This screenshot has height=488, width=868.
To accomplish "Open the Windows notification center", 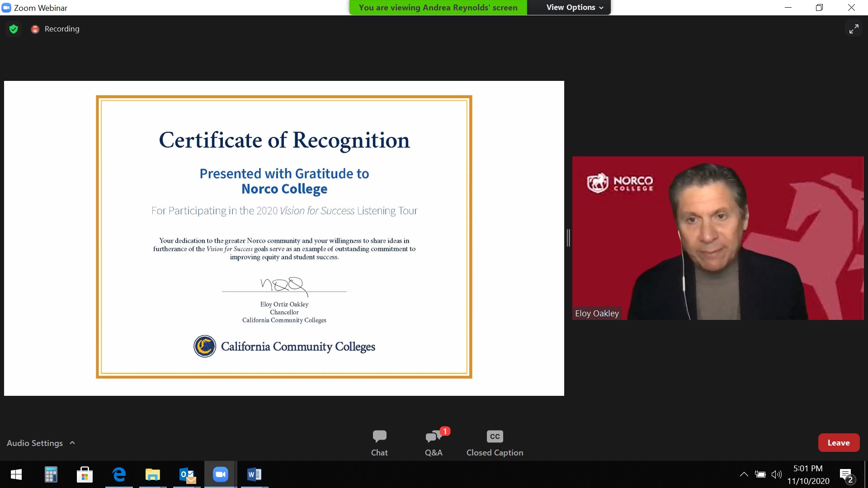I will [x=846, y=475].
